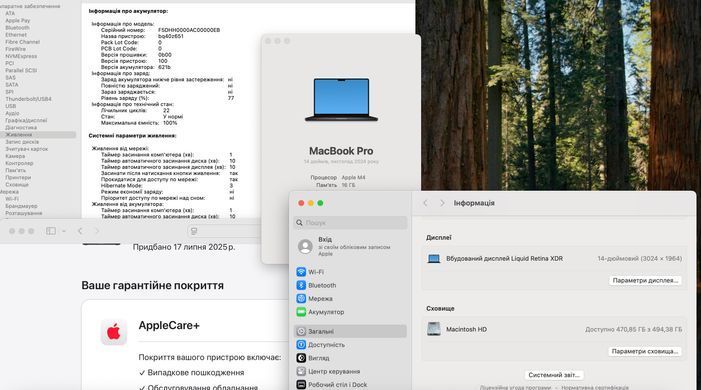Screen dimensions: 701x390
Task: Click Параметри дисплея button
Action: point(645,280)
